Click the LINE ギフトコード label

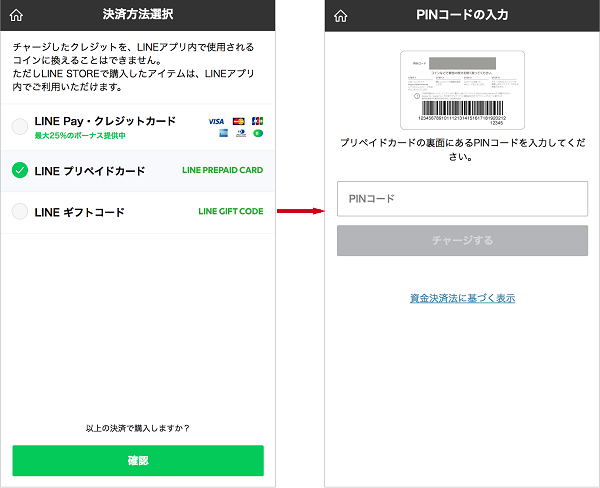(80, 212)
